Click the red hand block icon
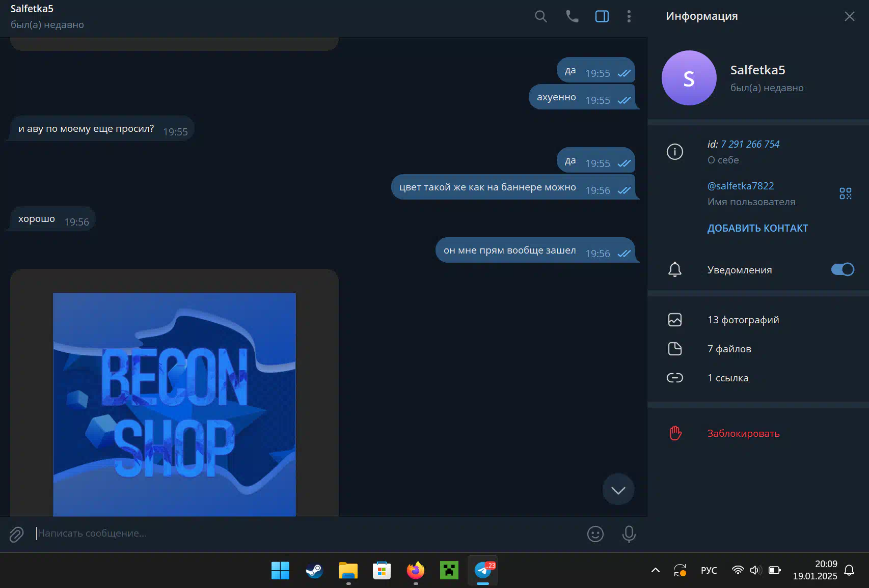This screenshot has height=588, width=869. point(675,433)
